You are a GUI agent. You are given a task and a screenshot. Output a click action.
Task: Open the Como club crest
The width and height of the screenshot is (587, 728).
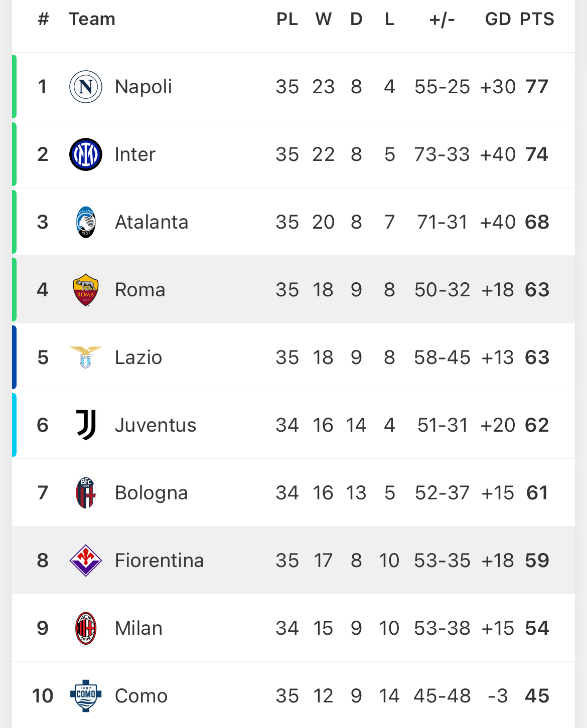[86, 696]
